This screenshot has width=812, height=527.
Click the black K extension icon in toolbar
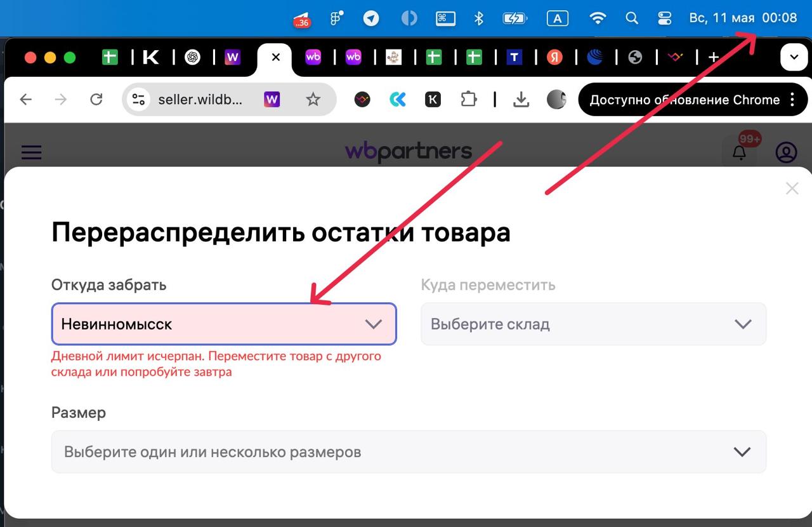coord(433,99)
